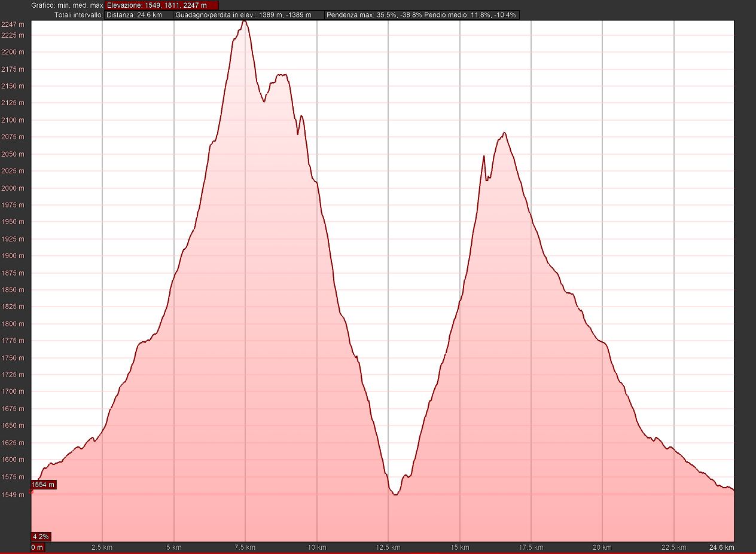Click the small red cursor circle marker
756x554 pixels.
coord(31,491)
